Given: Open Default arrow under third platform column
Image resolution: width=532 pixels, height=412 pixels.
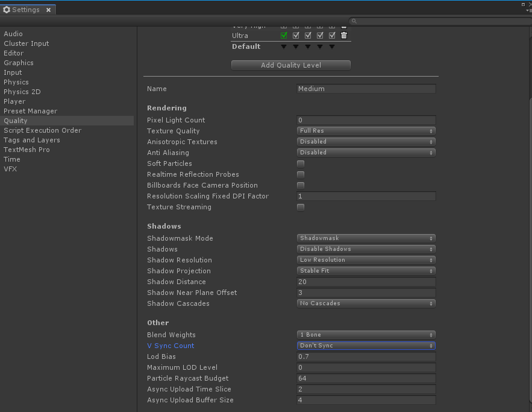Looking at the screenshot, I should (308, 46).
